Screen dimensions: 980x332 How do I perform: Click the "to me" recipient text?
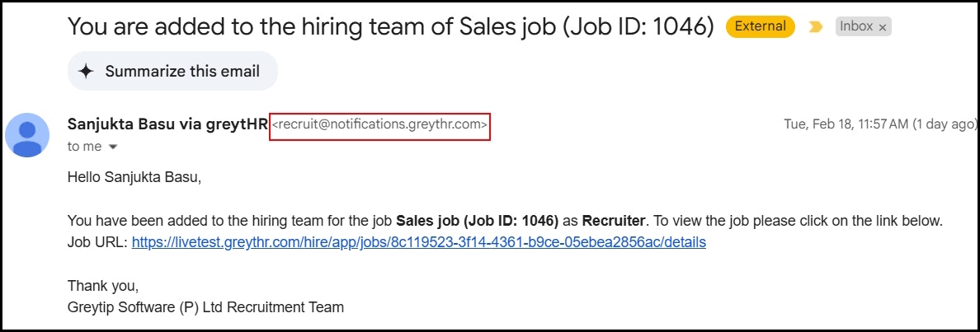[x=84, y=147]
